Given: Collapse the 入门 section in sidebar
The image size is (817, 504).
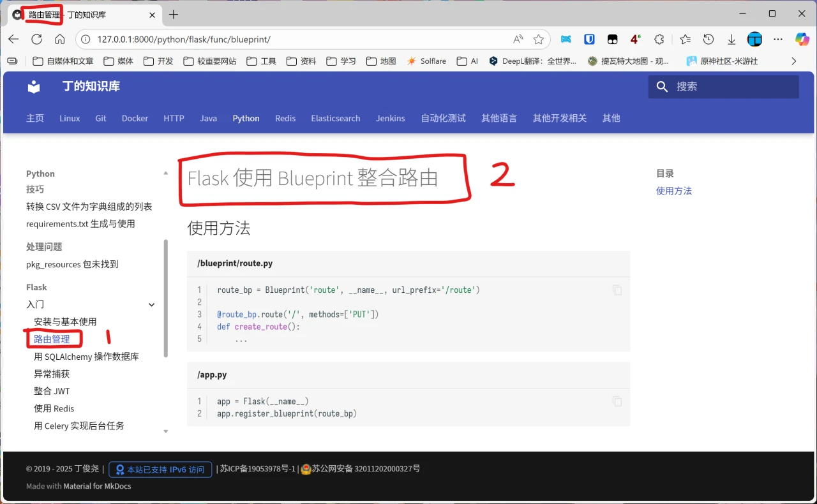Looking at the screenshot, I should click(x=151, y=305).
